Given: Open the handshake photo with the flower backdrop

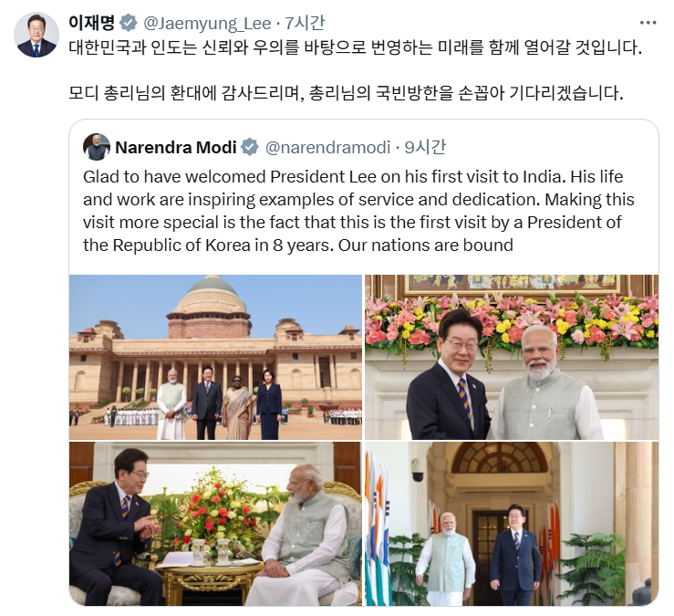Looking at the screenshot, I should [512, 357].
